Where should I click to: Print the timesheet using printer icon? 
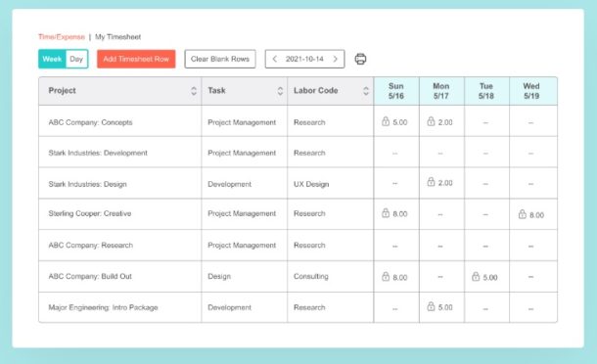pos(360,59)
